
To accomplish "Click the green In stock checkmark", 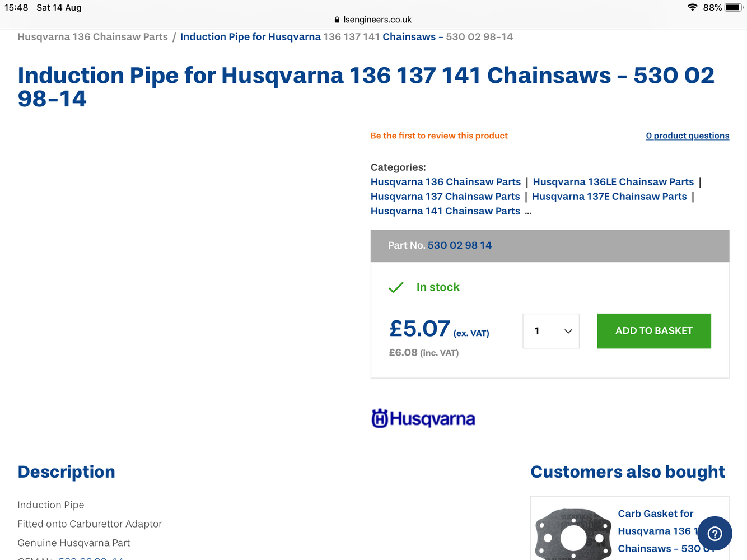I will point(396,287).
